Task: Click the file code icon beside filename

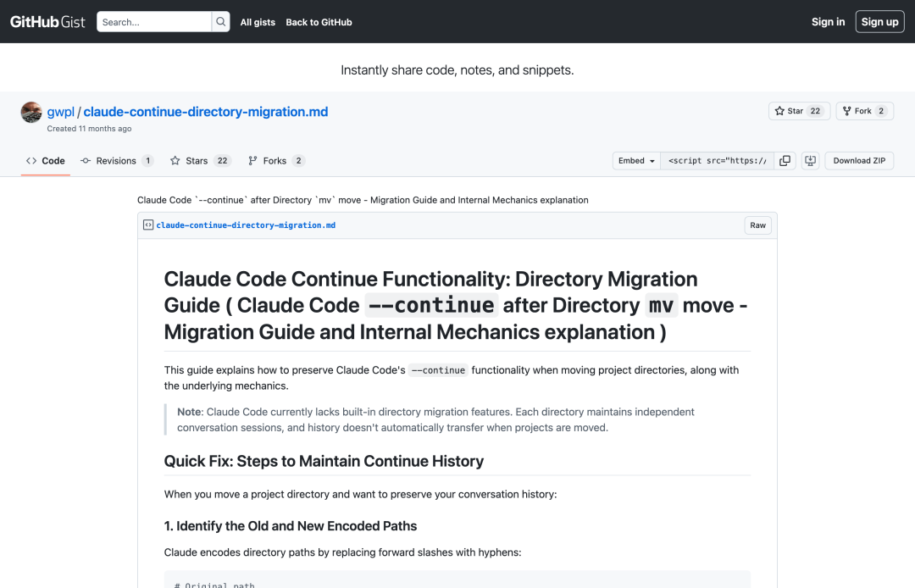Action: [x=148, y=225]
